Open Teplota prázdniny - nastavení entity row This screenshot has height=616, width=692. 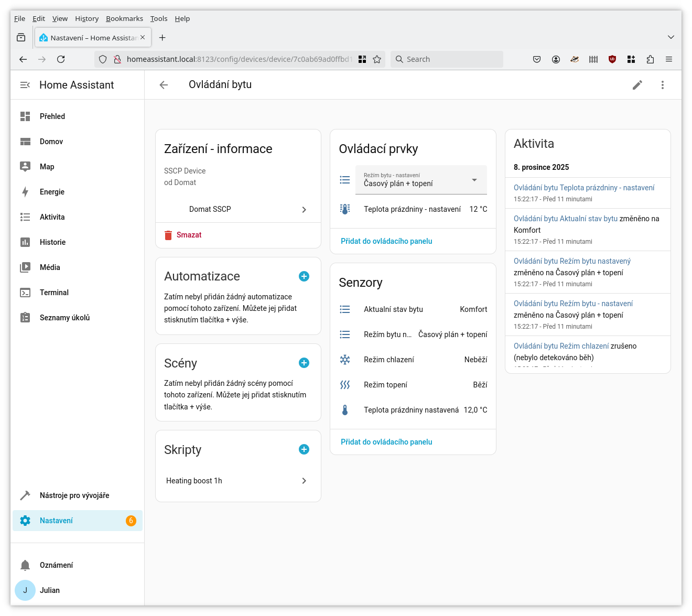(x=413, y=209)
